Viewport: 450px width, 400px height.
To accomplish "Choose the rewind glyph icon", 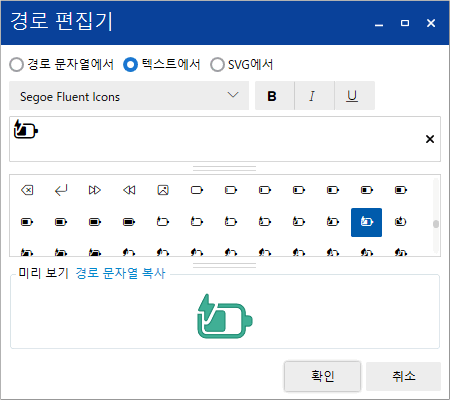I will [129, 190].
